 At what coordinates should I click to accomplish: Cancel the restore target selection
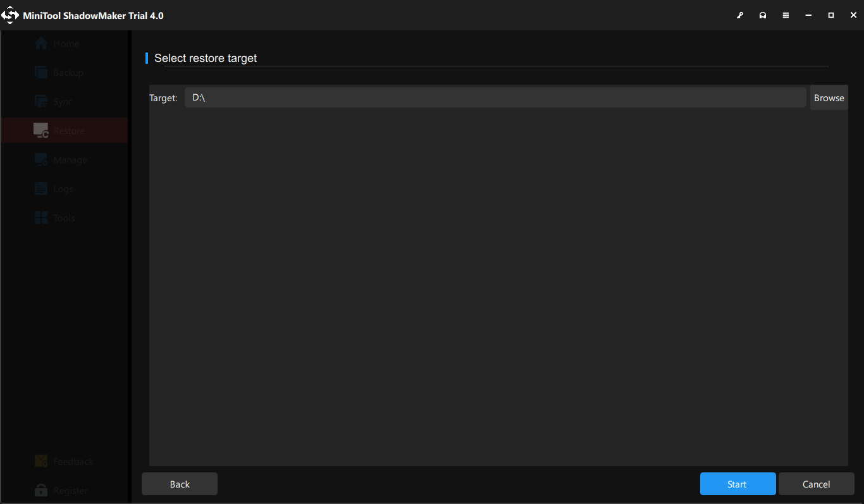pyautogui.click(x=816, y=484)
